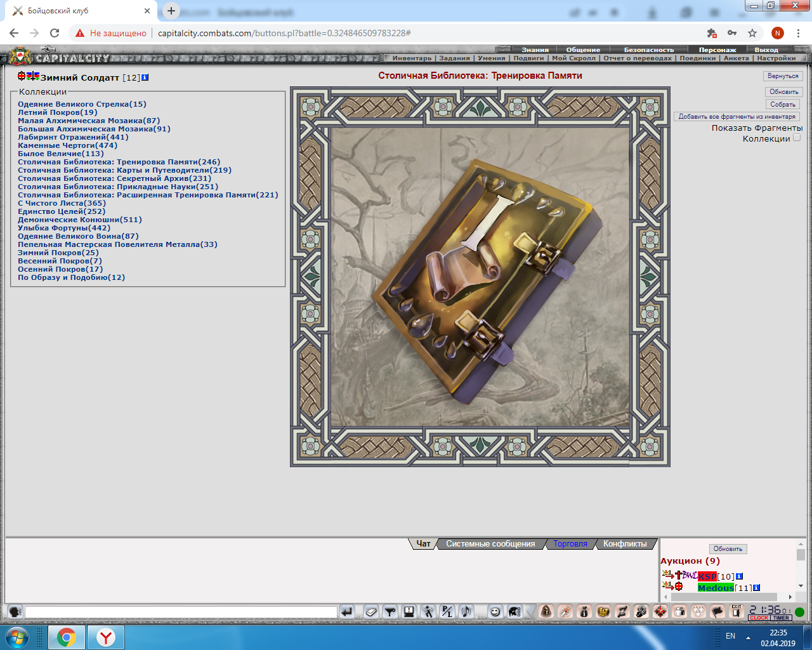The width and height of the screenshot is (812, 650).
Task: Open Настройки submenu item
Action: click(x=776, y=58)
